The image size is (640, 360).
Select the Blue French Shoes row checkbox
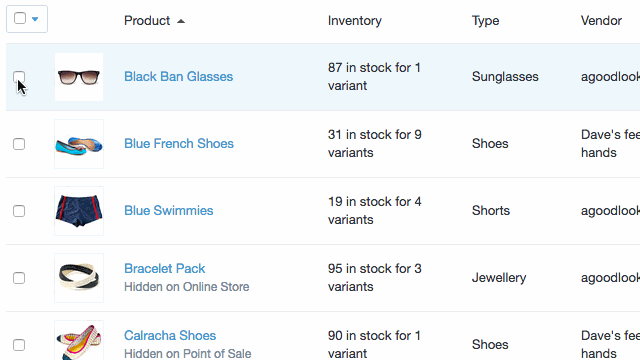pos(19,144)
